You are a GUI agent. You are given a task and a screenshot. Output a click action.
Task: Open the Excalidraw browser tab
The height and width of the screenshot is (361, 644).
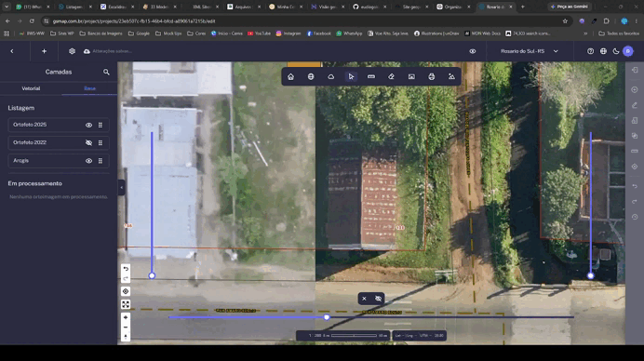point(116,7)
